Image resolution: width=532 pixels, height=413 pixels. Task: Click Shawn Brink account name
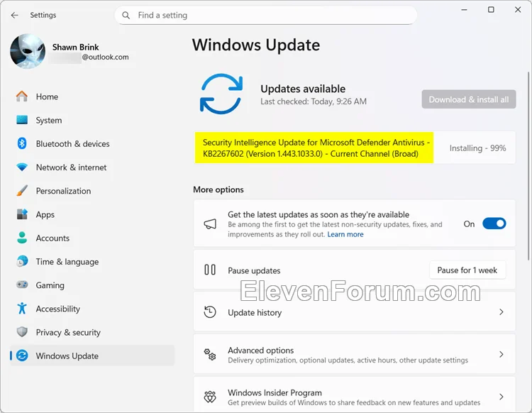75,47
